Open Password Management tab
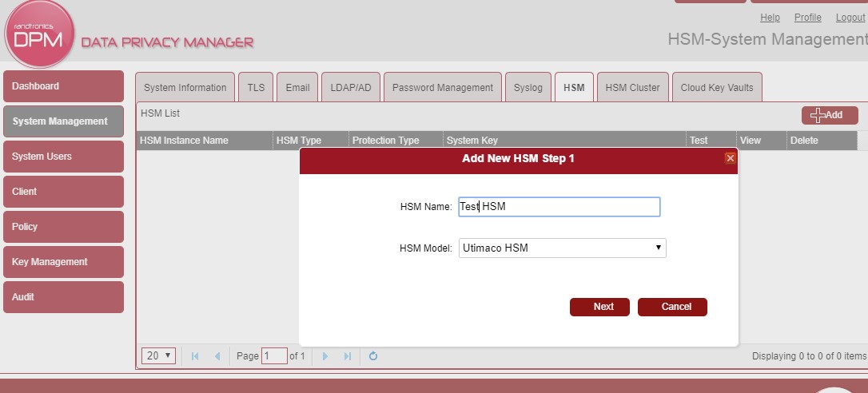The height and width of the screenshot is (393, 868). [442, 87]
